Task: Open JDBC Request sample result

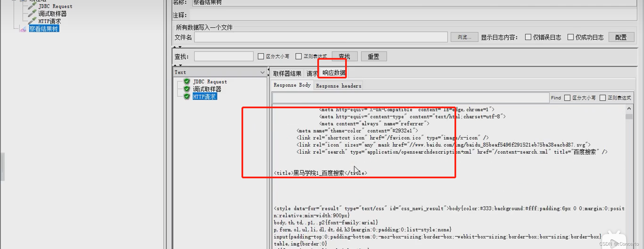Action: point(210,81)
